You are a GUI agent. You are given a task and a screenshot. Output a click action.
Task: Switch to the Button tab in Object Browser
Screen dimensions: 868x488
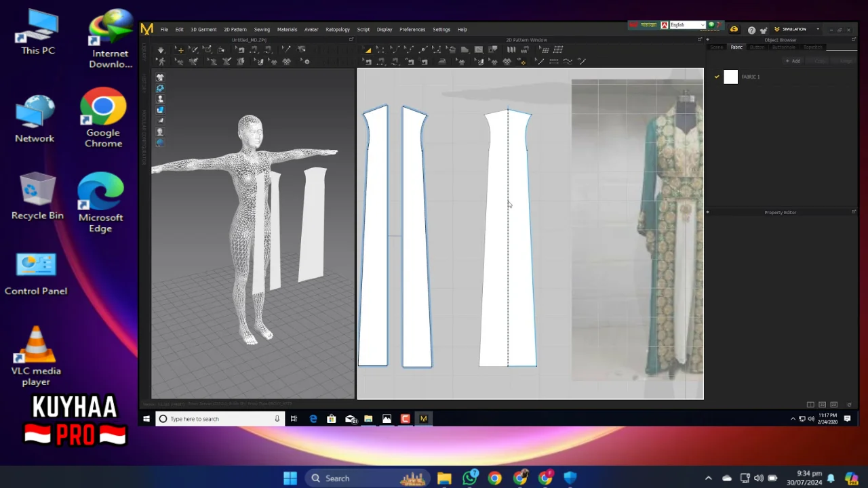(757, 47)
